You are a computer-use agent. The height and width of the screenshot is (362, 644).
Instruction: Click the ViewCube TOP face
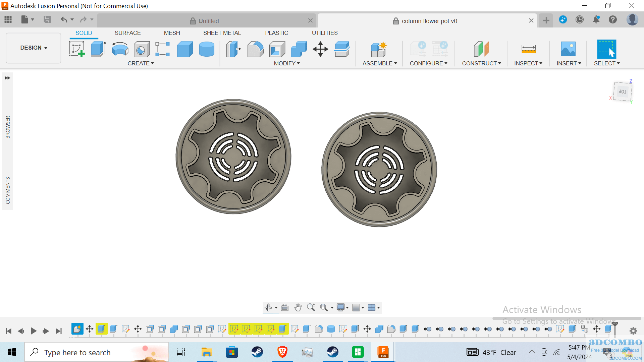tap(623, 92)
